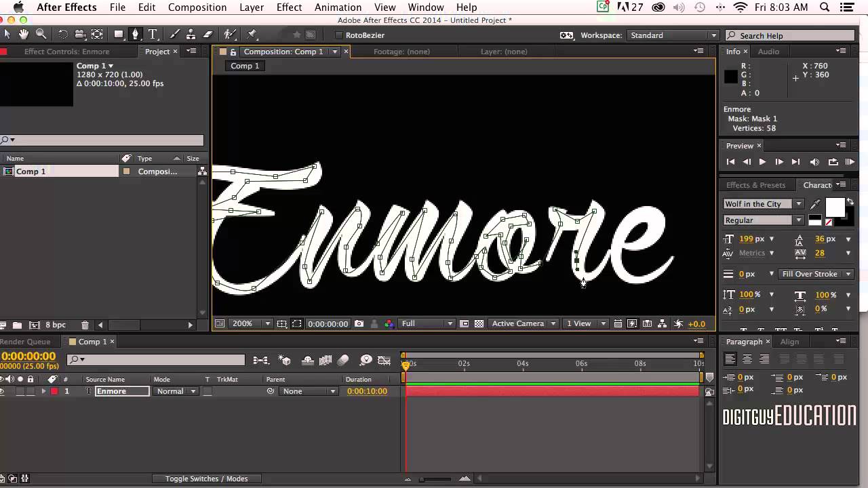The width and height of the screenshot is (868, 488).
Task: Select the Eraser tool
Action: 208,35
